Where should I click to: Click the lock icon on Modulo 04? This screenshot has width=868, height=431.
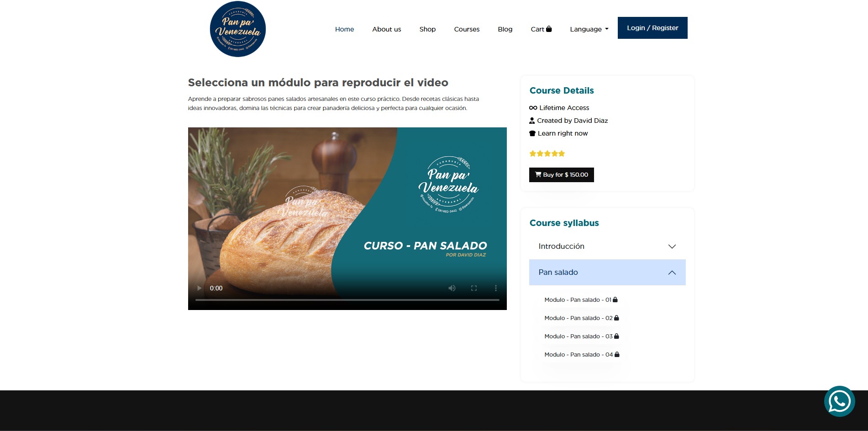[617, 354]
